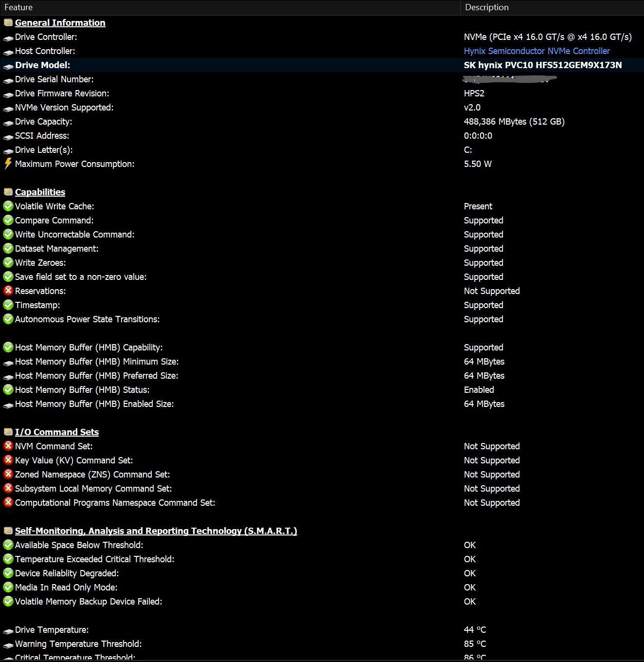Click the General Information section folder icon
The width and height of the screenshot is (644, 662).
click(x=8, y=22)
